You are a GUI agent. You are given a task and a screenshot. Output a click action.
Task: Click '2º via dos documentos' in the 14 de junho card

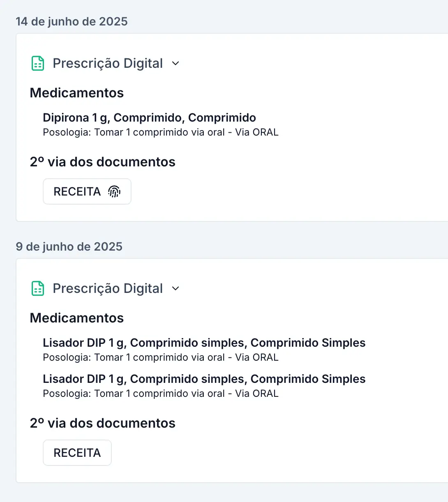click(x=103, y=162)
